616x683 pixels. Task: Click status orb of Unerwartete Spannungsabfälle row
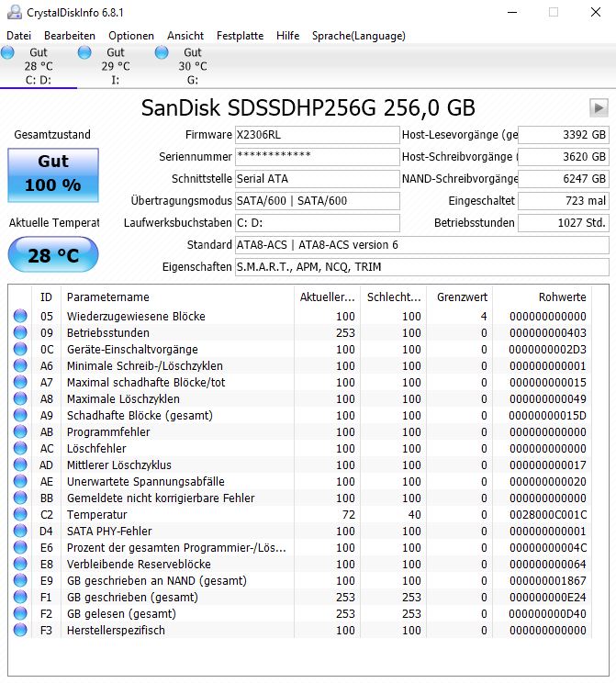point(20,481)
